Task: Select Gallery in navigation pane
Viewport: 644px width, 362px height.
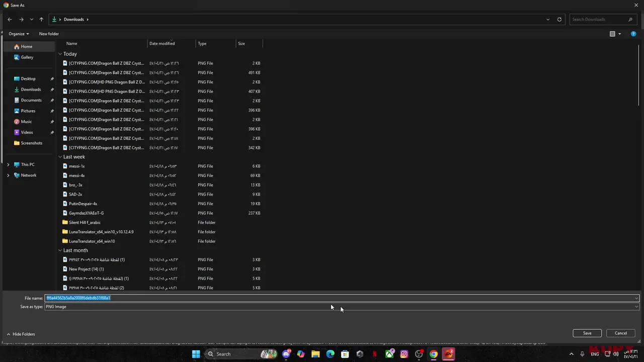Action: 27,57
